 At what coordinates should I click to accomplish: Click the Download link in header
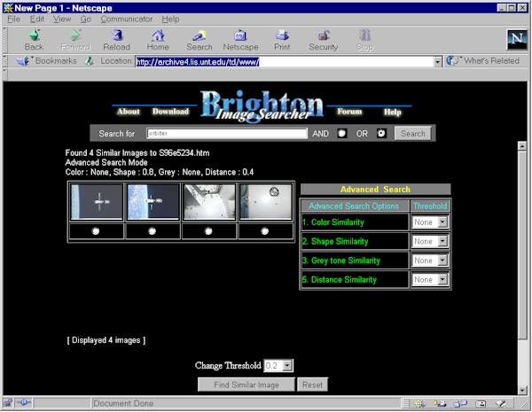click(170, 112)
